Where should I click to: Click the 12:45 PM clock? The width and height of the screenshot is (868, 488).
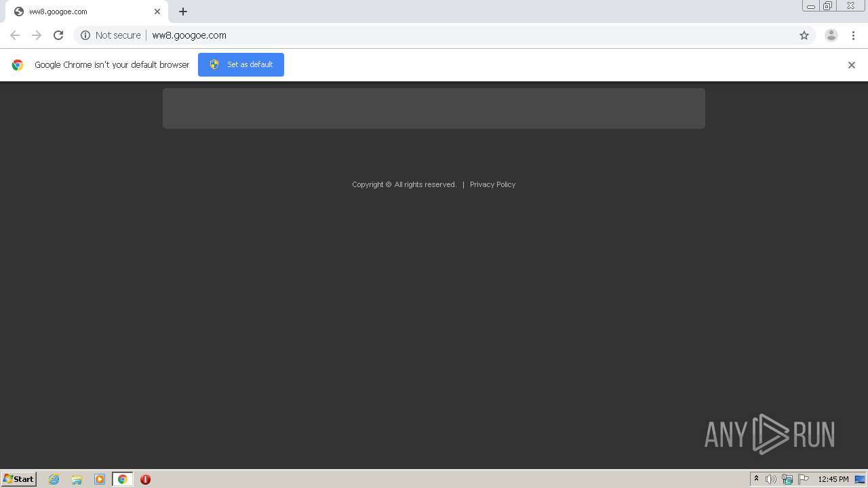[x=833, y=479]
